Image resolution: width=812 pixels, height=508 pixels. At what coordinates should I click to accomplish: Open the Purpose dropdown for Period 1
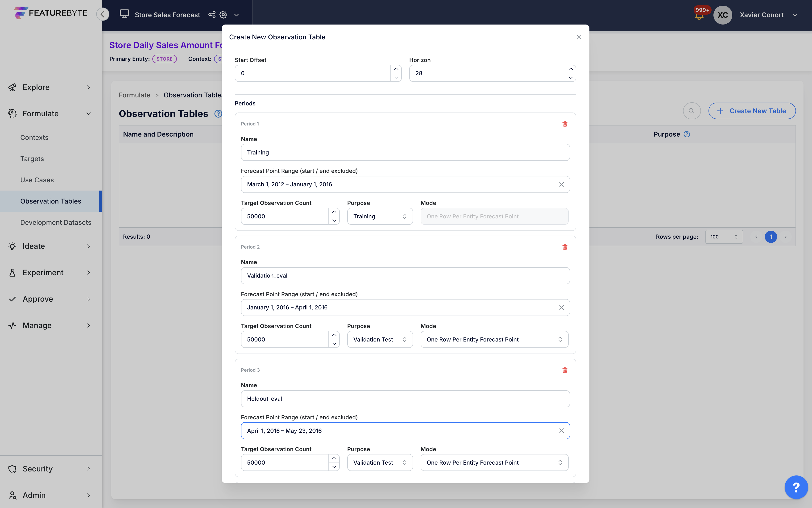[x=380, y=216]
